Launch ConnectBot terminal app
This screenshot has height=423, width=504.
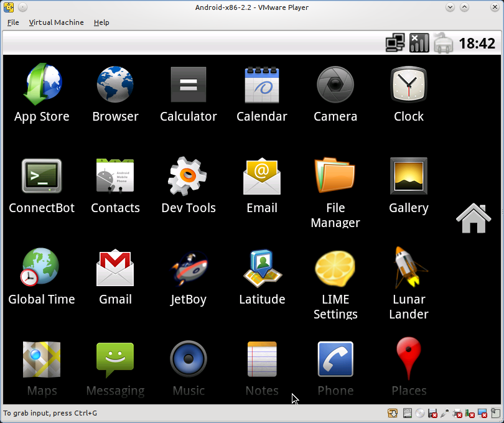click(42, 185)
